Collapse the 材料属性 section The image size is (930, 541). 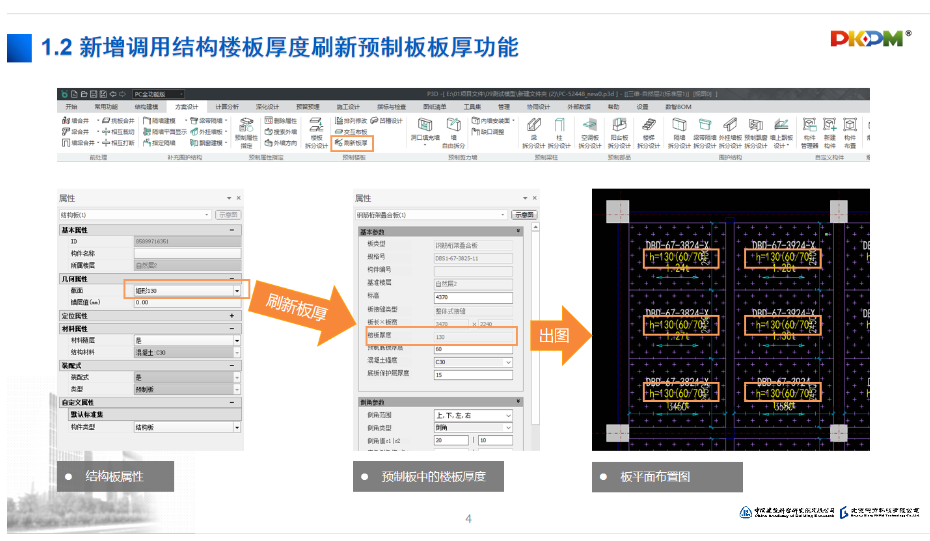(232, 328)
